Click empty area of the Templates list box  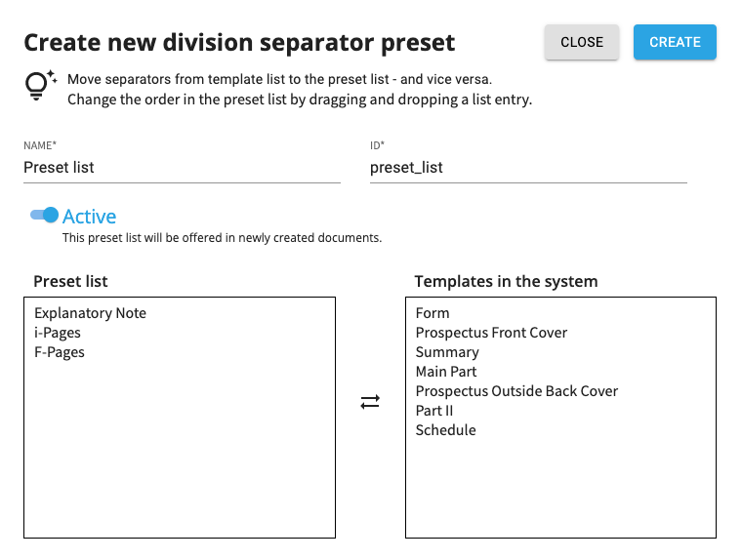pyautogui.click(x=560, y=487)
